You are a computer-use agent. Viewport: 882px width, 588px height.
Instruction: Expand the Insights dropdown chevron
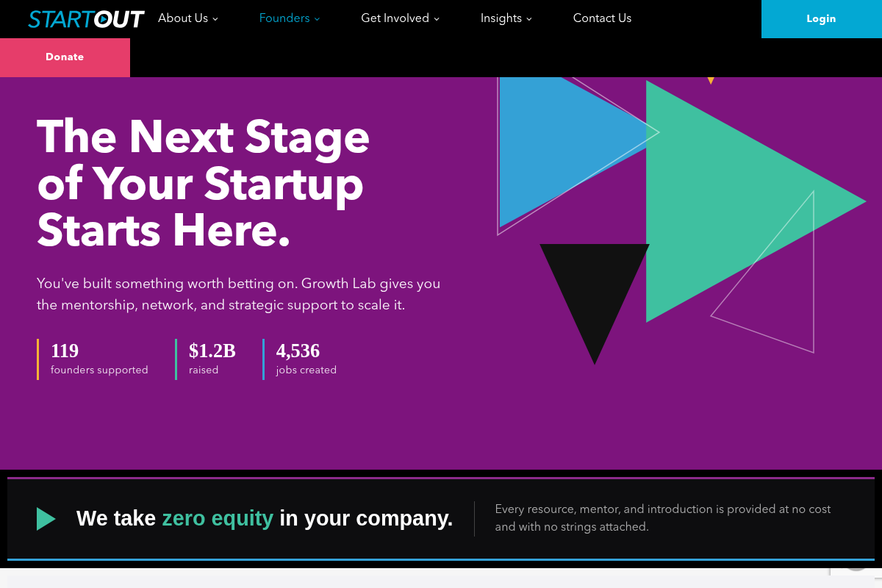pos(529,19)
